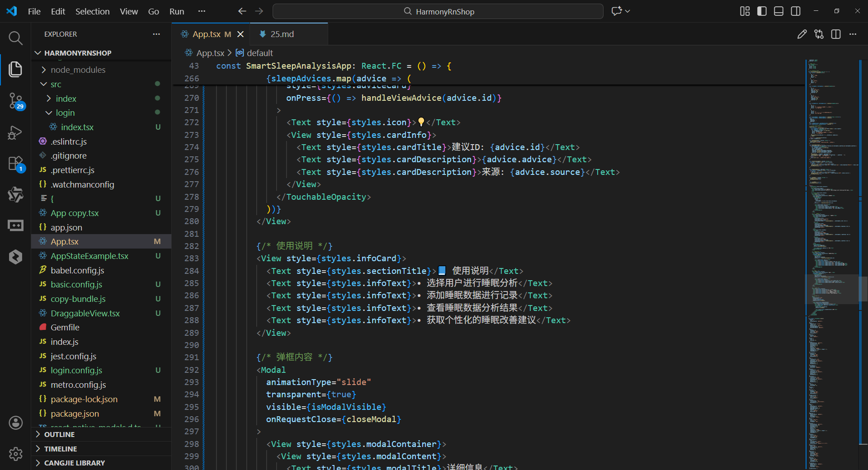The height and width of the screenshot is (470, 868).
Task: Open the Edit menu
Action: click(58, 11)
